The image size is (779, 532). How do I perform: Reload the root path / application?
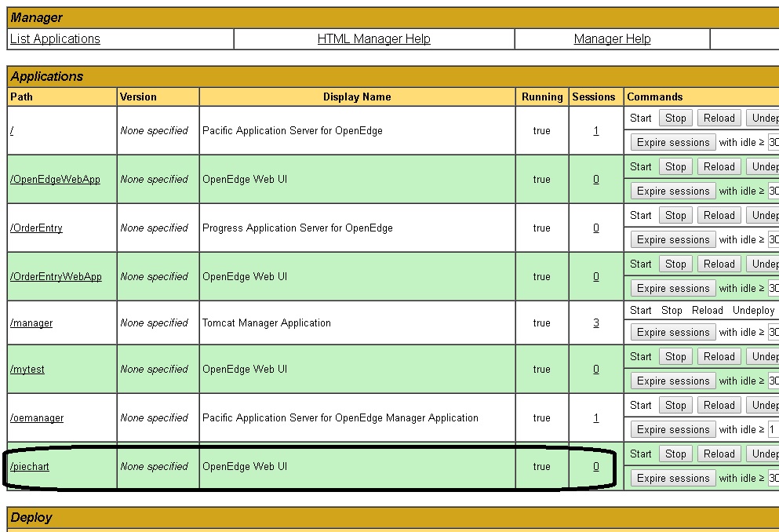719,118
